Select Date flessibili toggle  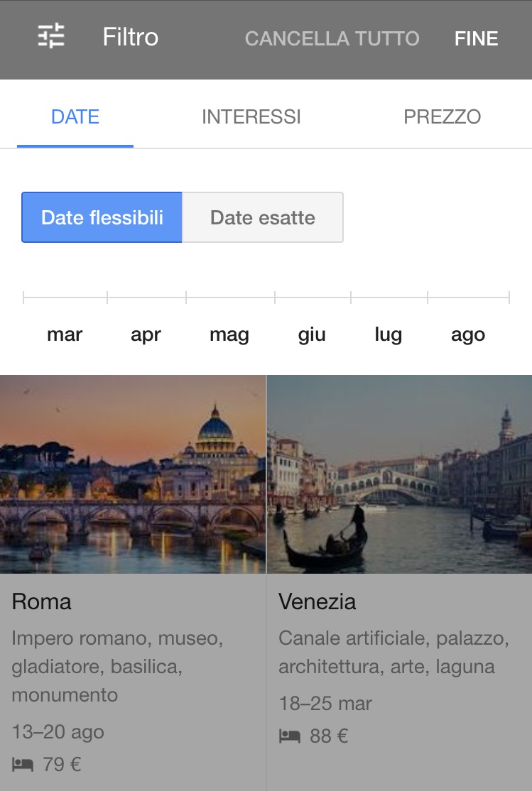tap(102, 217)
